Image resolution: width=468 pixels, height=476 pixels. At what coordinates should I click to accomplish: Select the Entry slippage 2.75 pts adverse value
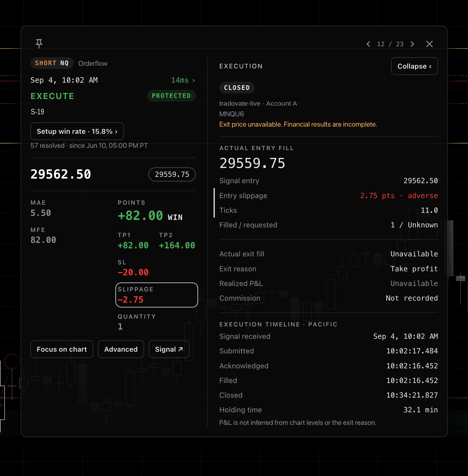(399, 196)
